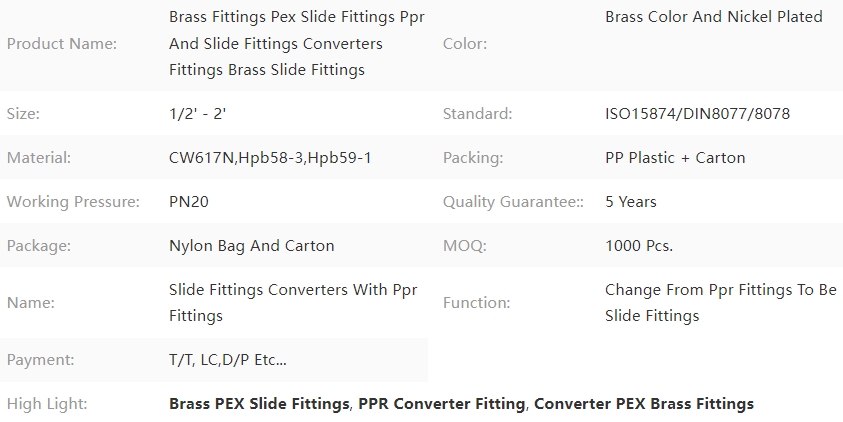
Task: Click the High Light label
Action: point(47,404)
